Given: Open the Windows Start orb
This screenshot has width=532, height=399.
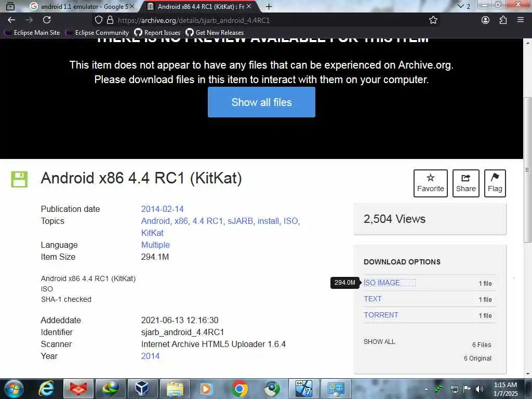Looking at the screenshot, I should click(14, 389).
